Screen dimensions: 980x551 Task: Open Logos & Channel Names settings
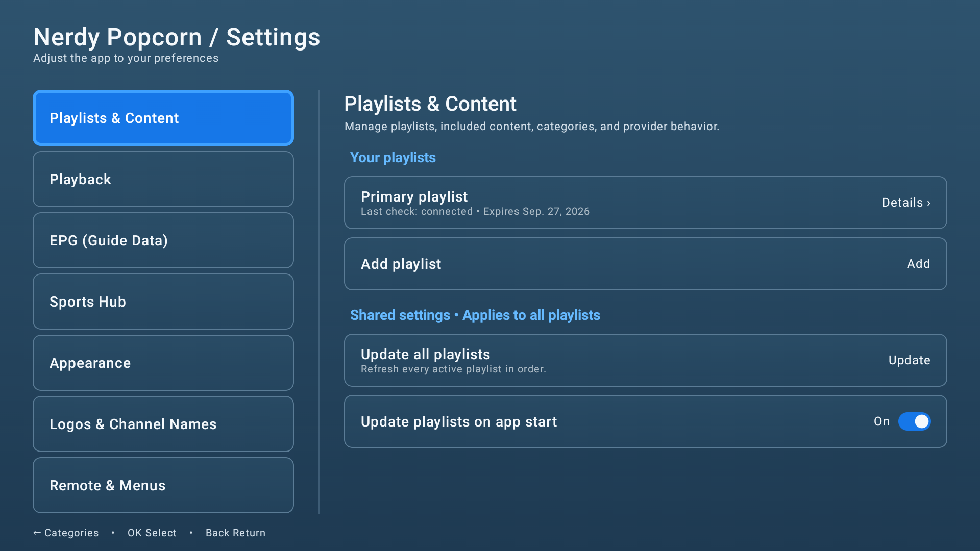pyautogui.click(x=163, y=424)
